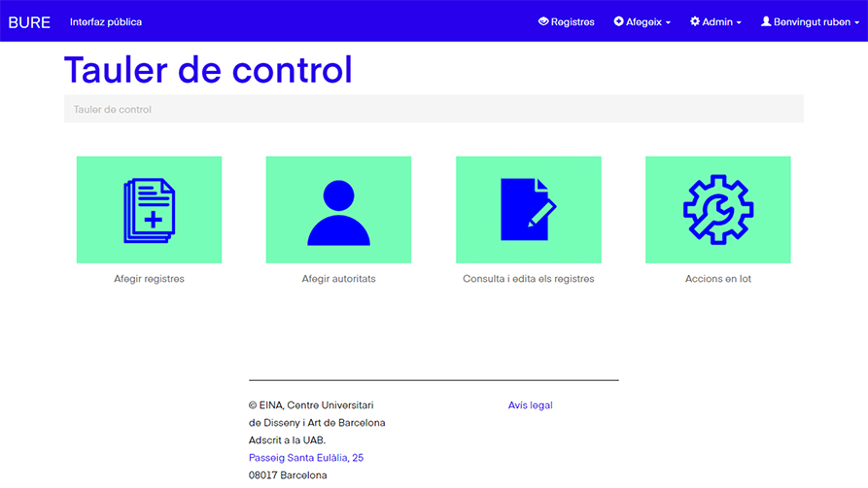Screen dimensions: 868x488
Task: Open the Interfaz pública navbar item
Action: click(105, 21)
